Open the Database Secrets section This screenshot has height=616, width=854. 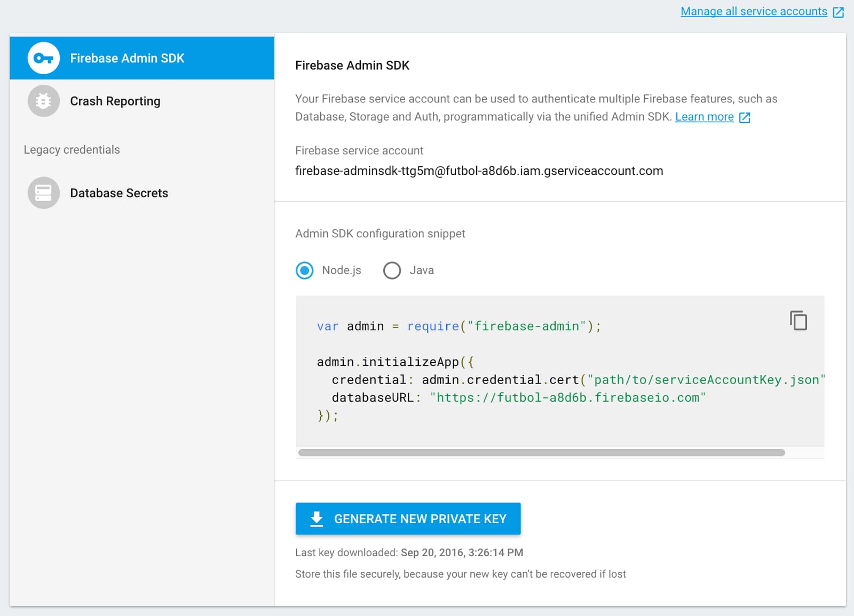(x=142, y=193)
